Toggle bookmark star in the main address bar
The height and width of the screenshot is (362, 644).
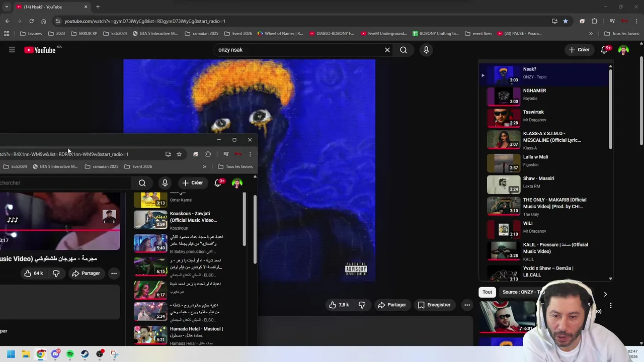click(566, 21)
